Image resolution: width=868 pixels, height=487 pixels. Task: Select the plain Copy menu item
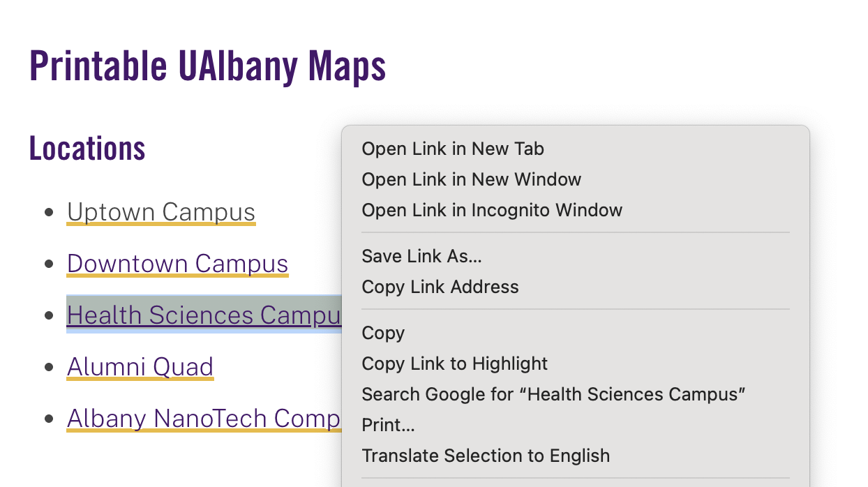coord(383,333)
